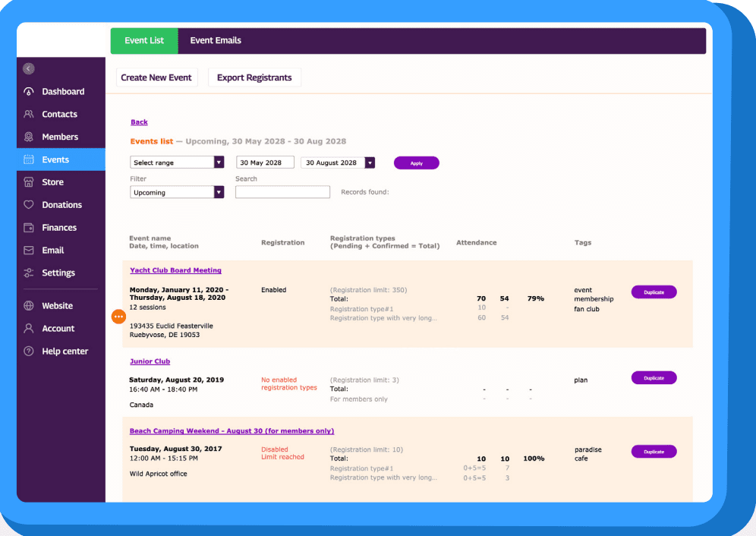Duplicate the Junior Club event
This screenshot has width=756, height=536.
pyautogui.click(x=654, y=378)
